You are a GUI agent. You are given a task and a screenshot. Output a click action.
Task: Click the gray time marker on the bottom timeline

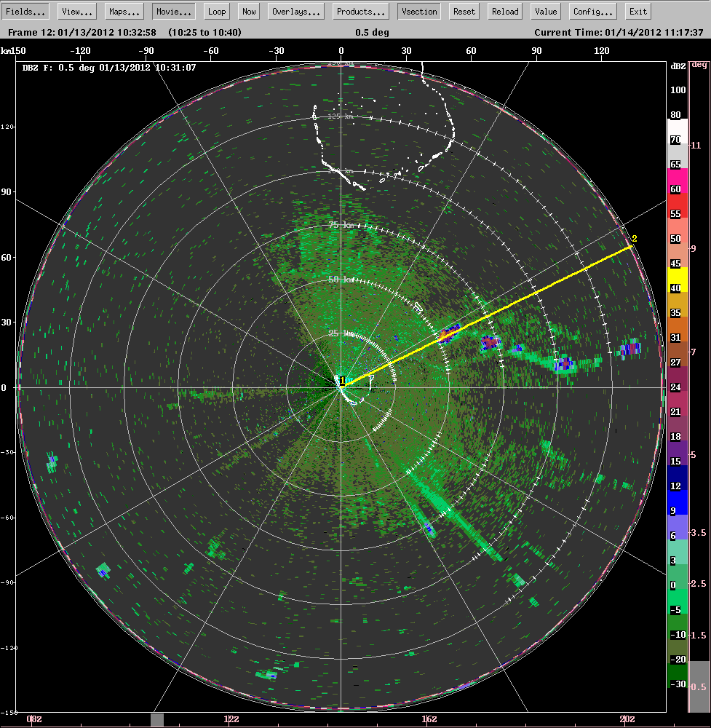point(157,719)
